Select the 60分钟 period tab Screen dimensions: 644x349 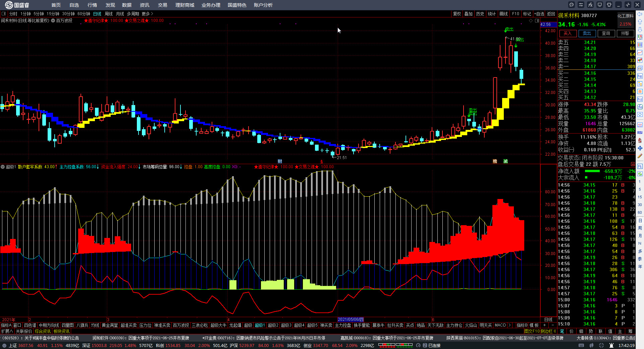click(84, 14)
